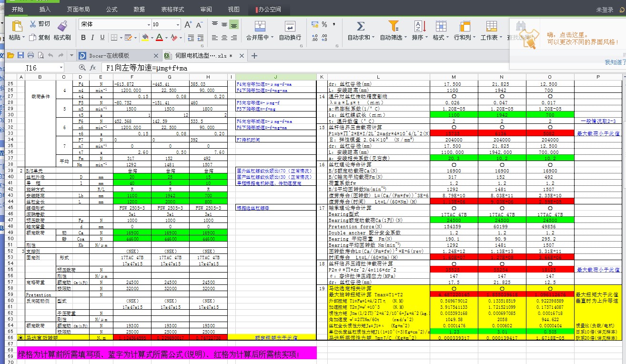Click the AutoSum sigma icon
Image resolution: width=626 pixels, height=364 pixels.
361,26
